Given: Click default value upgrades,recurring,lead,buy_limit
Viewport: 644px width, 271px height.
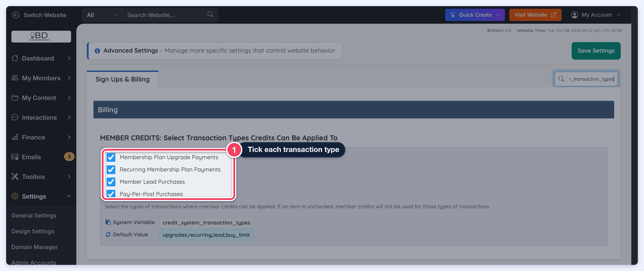Looking at the screenshot, I should (x=206, y=235).
